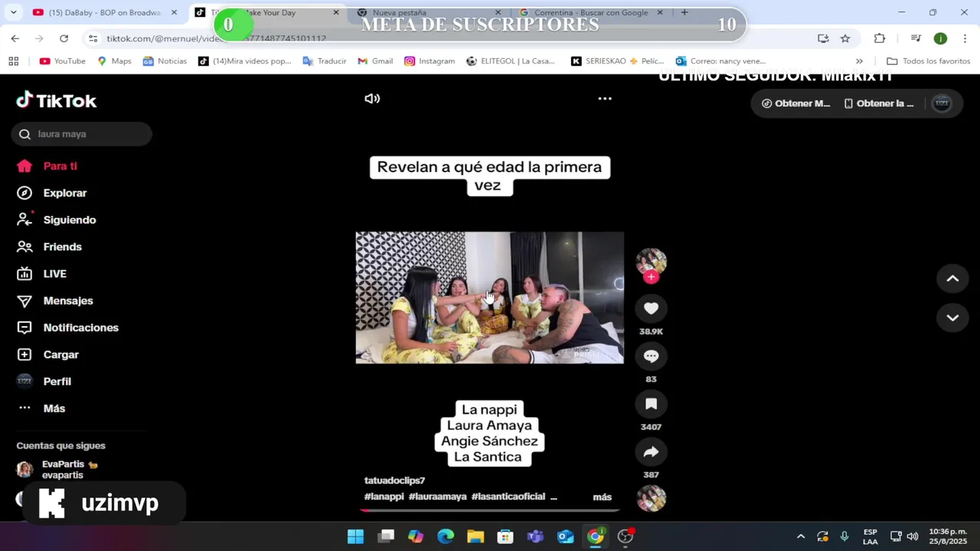Click the TikTok logo
This screenshot has width=980, height=551.
(x=57, y=100)
